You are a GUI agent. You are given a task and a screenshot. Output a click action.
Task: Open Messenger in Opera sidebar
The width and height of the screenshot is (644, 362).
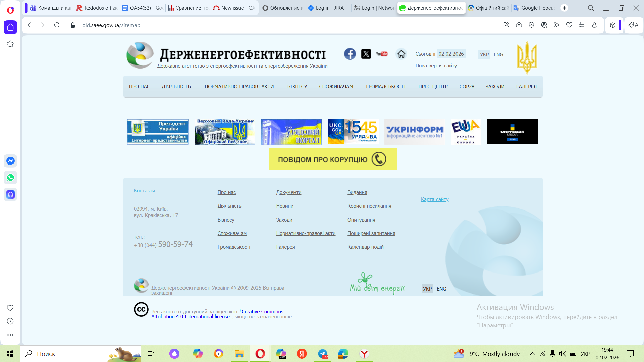10,161
